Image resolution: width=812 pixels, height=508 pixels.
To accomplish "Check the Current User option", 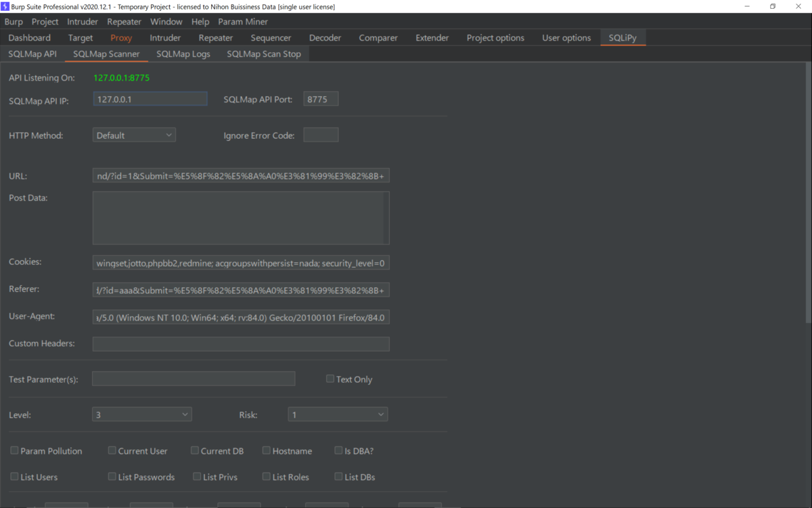I will 112,450.
